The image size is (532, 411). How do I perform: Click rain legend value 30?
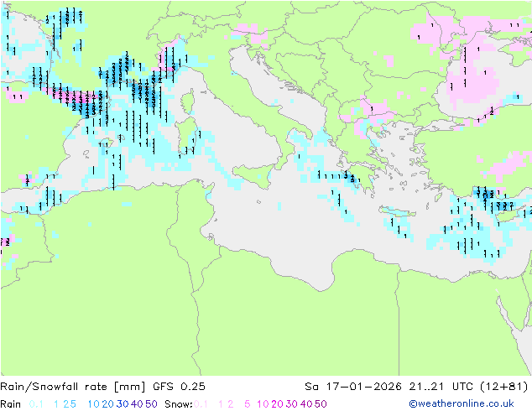123,404
